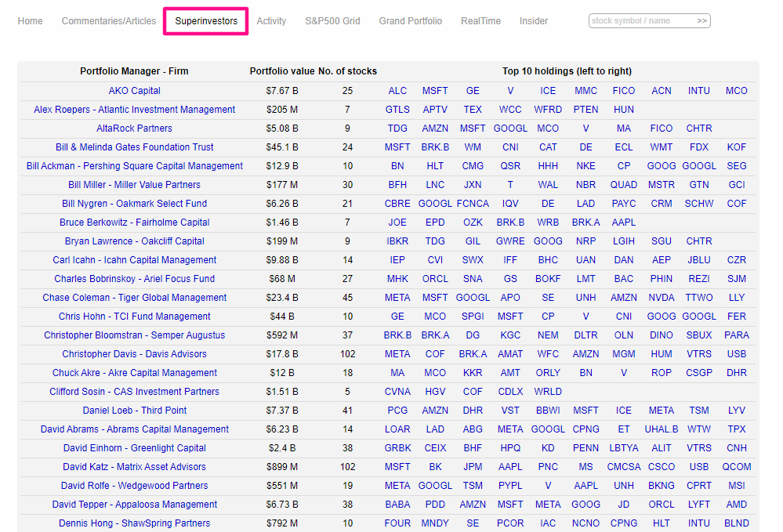
Task: Open AKO Capital portfolio
Action: coord(134,91)
